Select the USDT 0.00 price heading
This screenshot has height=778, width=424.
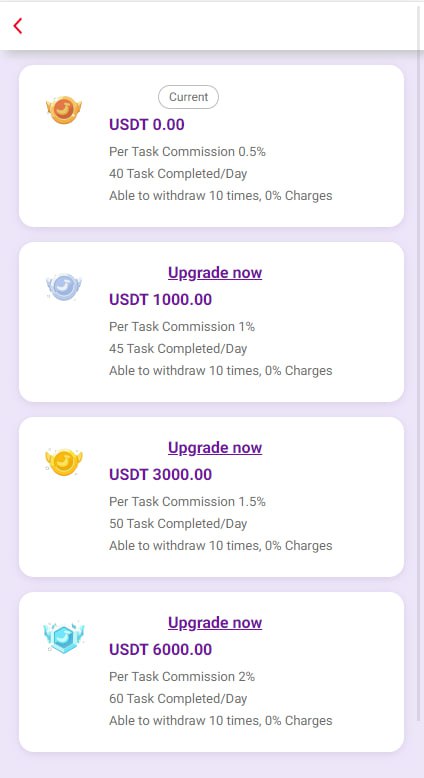[147, 125]
